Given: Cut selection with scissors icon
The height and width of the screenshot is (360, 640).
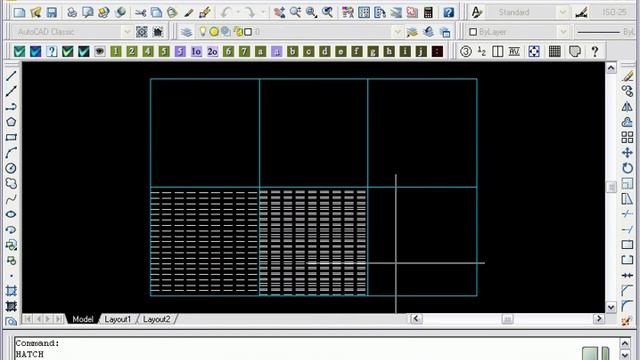Looking at the screenshot, I should [x=140, y=13].
